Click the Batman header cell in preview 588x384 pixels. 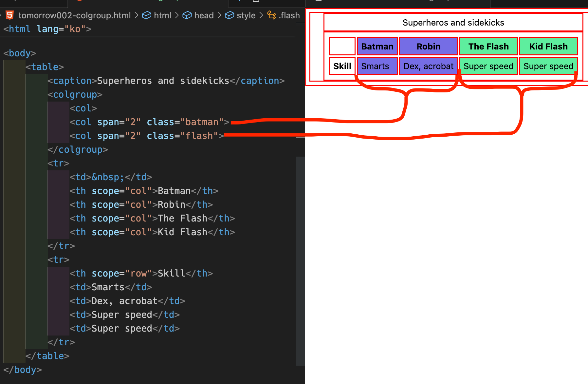[x=377, y=47]
